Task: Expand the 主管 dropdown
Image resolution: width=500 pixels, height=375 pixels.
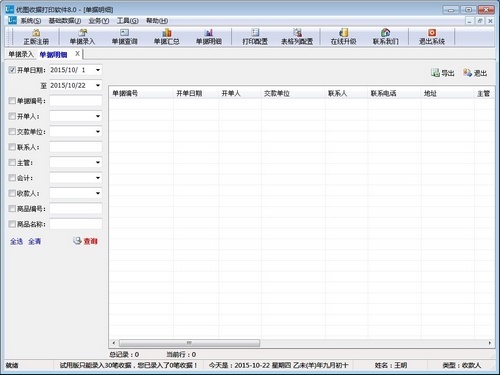Action: [x=98, y=162]
